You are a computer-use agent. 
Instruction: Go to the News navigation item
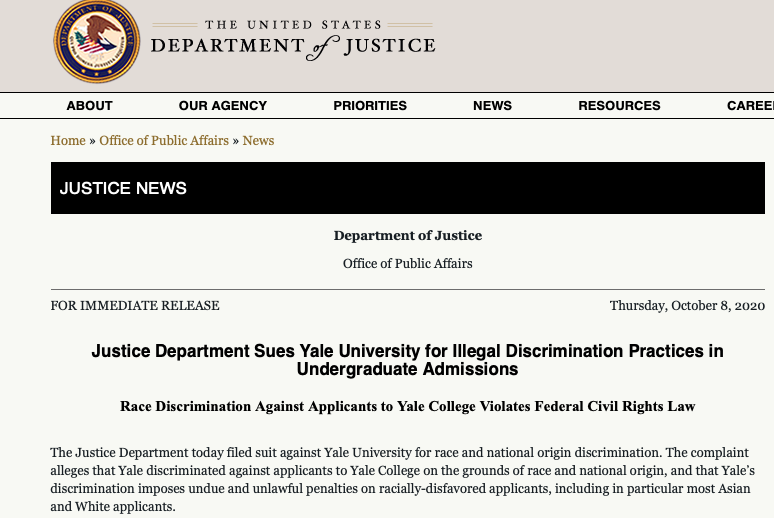[492, 105]
